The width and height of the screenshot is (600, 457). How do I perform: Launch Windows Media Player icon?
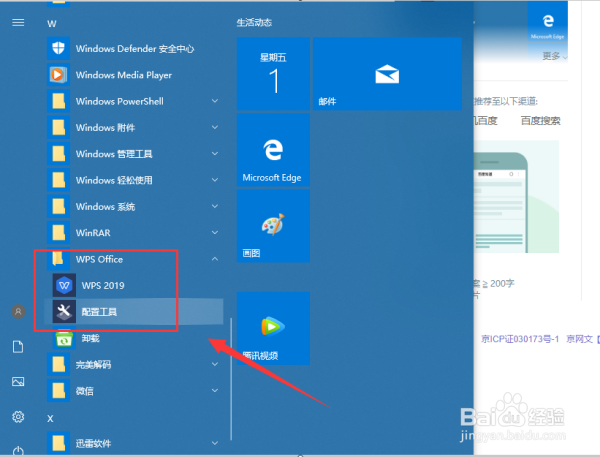(59, 75)
